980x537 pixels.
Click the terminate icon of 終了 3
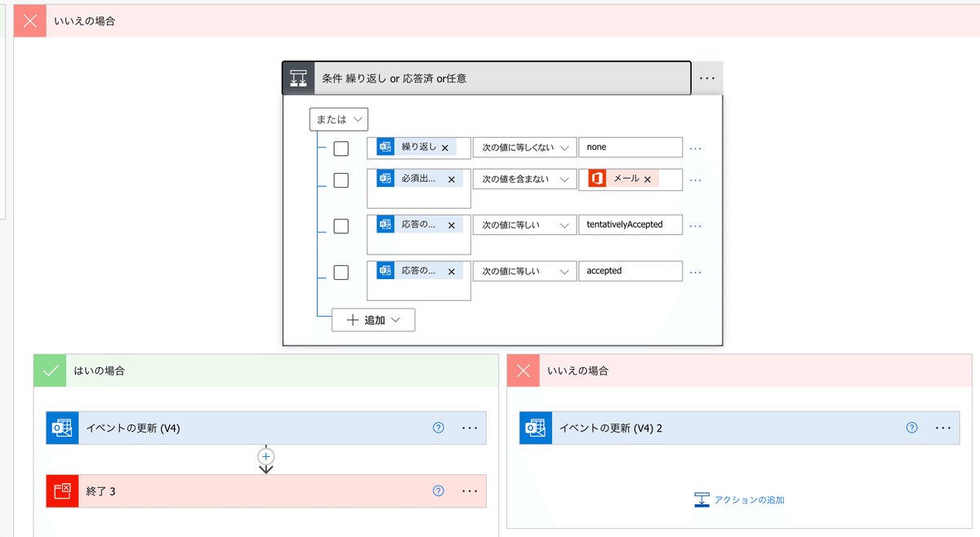pyautogui.click(x=62, y=491)
